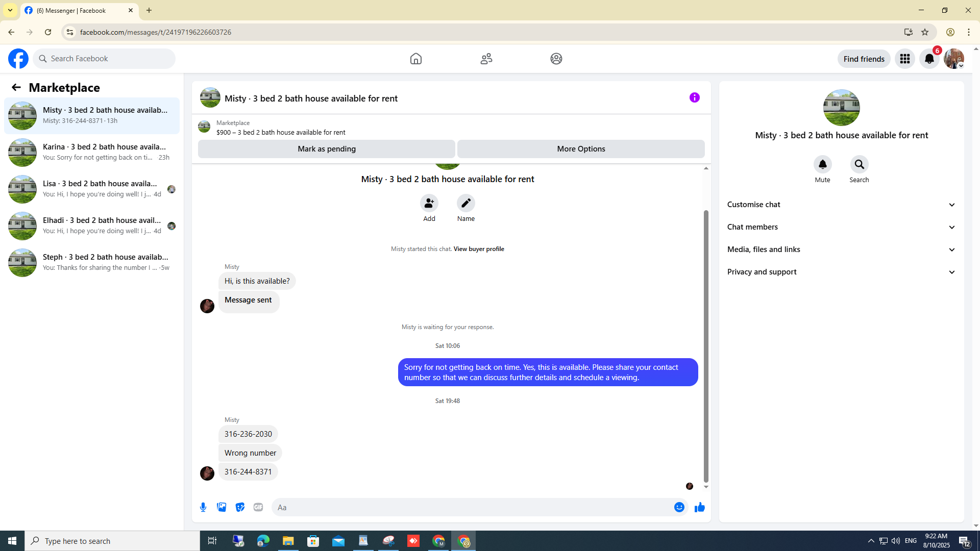Image resolution: width=980 pixels, height=551 pixels.
Task: Expand Privacy and support section
Action: (x=841, y=272)
